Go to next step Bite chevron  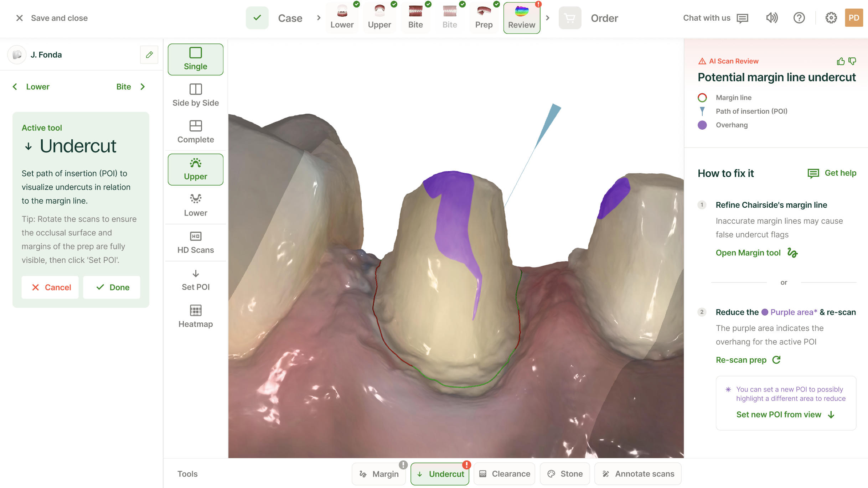143,87
